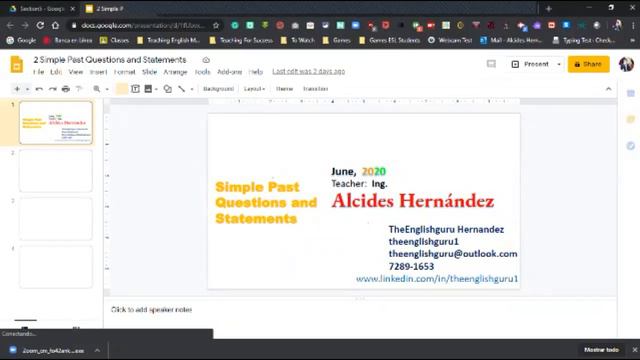640x360 pixels.
Task: Open the Last edit was 2 days ago link
Action: pos(309,71)
